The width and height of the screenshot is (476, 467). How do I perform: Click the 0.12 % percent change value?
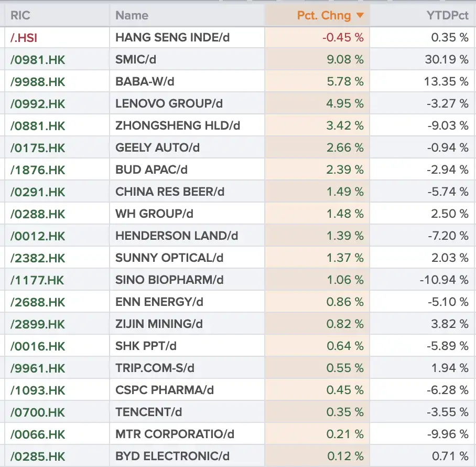coord(345,456)
